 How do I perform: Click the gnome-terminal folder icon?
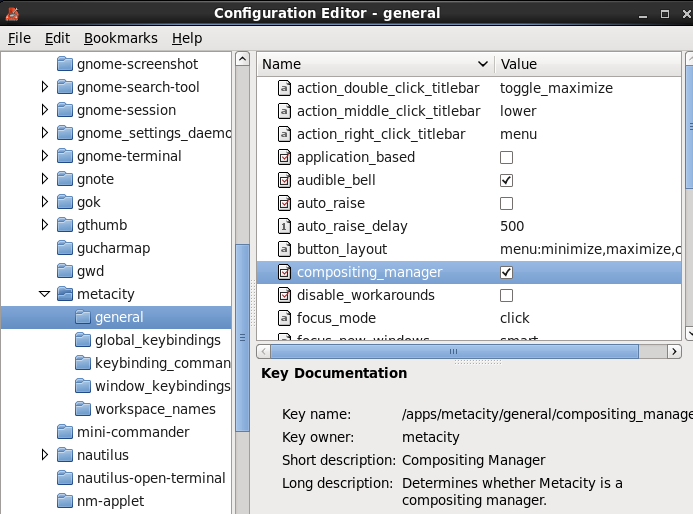pyautogui.click(x=65, y=156)
